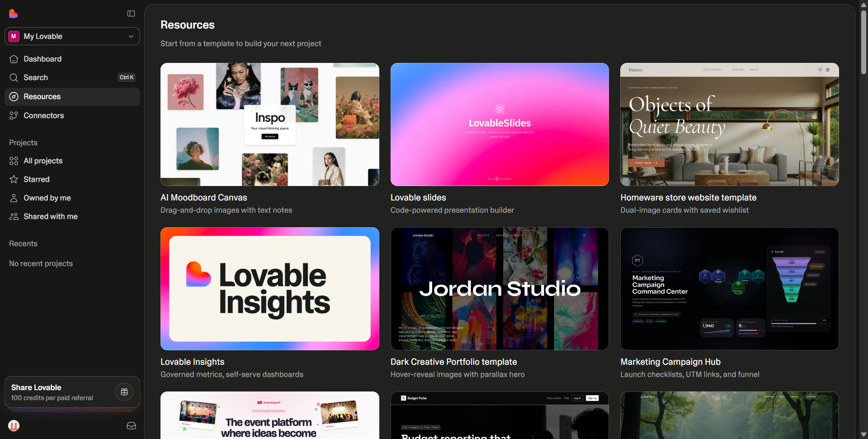Click the Share Lovable referral card

click(72, 392)
